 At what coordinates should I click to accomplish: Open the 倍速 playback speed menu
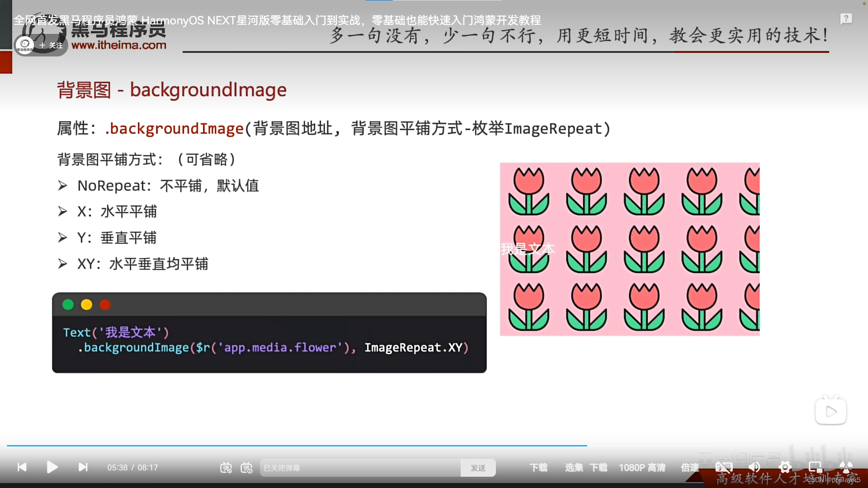[x=689, y=468]
